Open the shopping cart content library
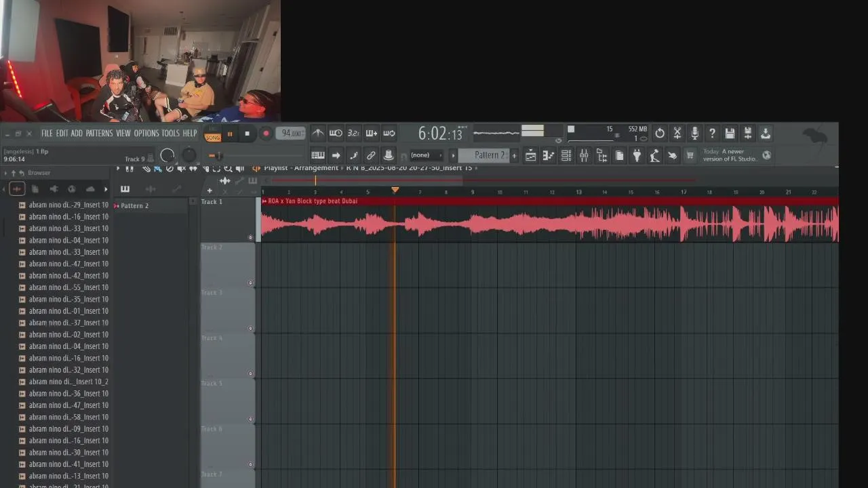The image size is (868, 488). 690,155
